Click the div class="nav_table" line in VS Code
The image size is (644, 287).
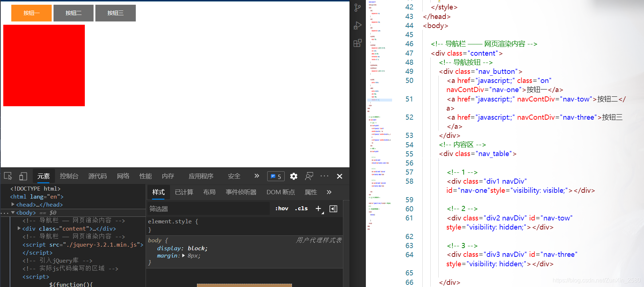[x=478, y=154]
